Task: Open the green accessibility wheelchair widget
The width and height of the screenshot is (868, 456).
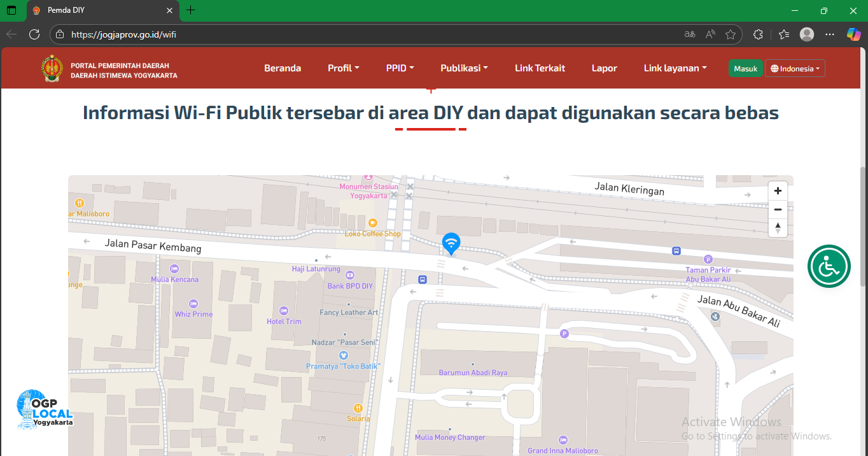Action: click(829, 266)
